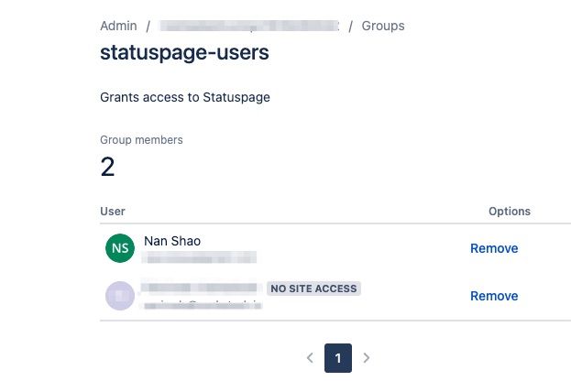Open the Groups breadcrumb link
Screen dimensions: 571x392
(x=383, y=26)
